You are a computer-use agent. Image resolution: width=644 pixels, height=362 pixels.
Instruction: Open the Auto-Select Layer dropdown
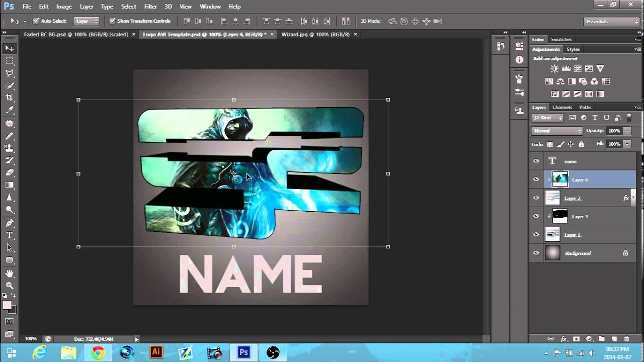[x=87, y=21]
